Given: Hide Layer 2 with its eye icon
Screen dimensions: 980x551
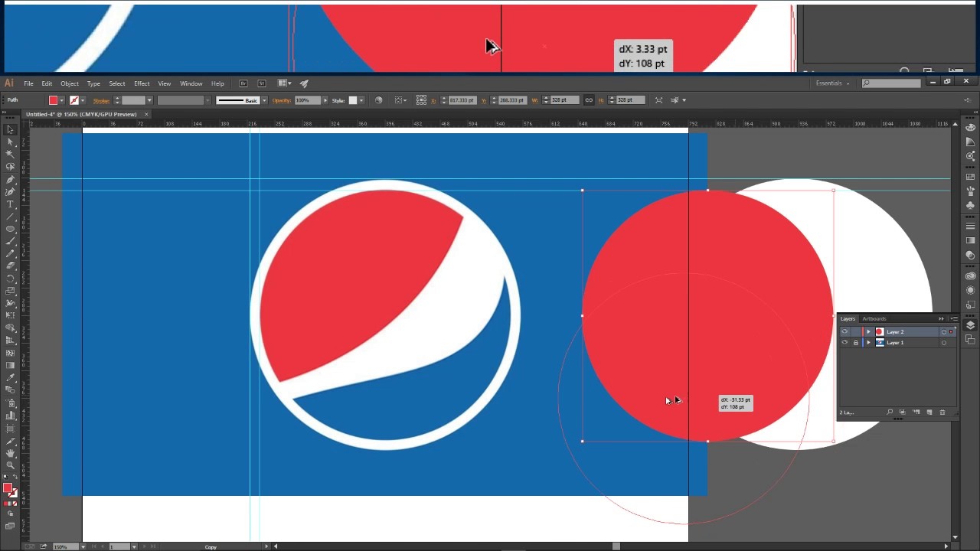Looking at the screenshot, I should click(x=844, y=332).
